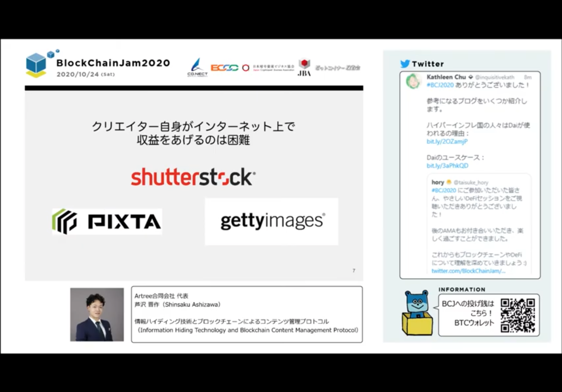Click the hory name in quoted tweet
This screenshot has width=562, height=392.
[x=437, y=182]
